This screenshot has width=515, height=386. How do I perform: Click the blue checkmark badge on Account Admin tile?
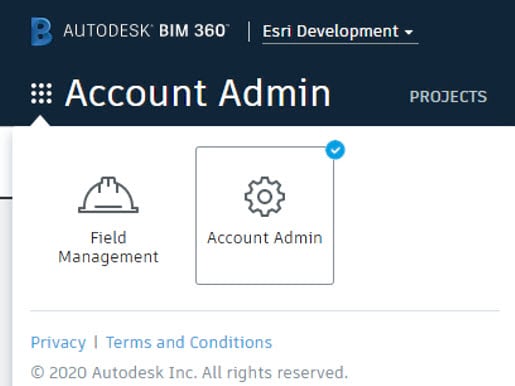click(335, 150)
